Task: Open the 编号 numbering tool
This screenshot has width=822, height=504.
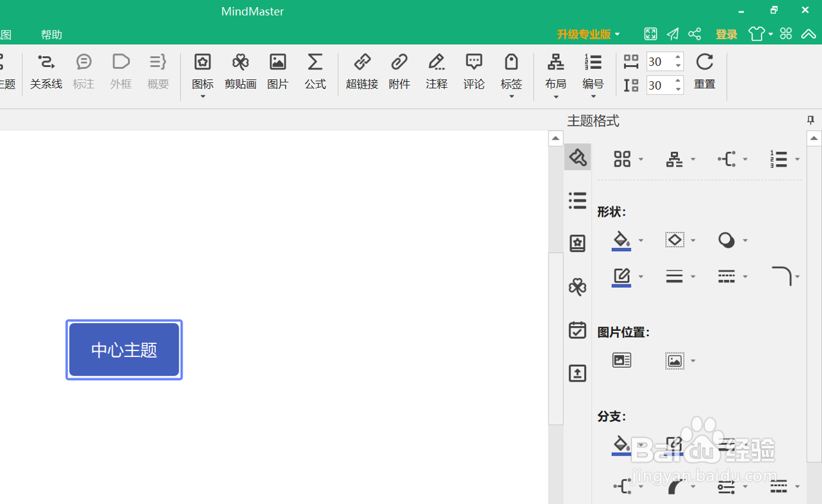Action: [x=593, y=72]
